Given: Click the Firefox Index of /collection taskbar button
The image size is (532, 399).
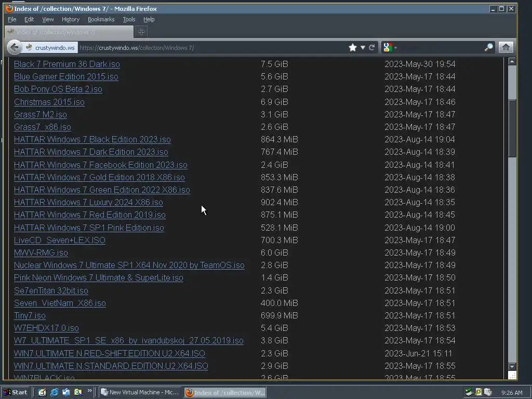Looking at the screenshot, I should pyautogui.click(x=225, y=393).
